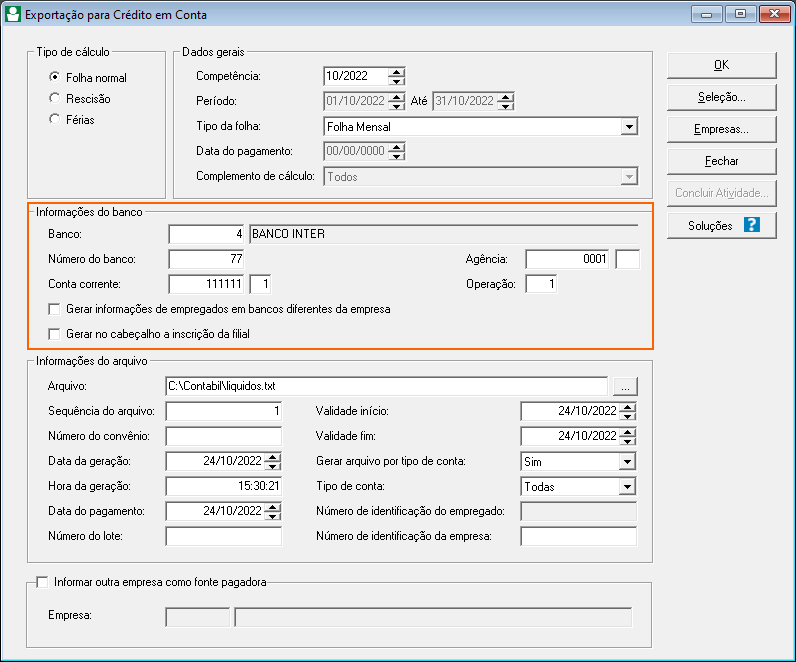Increase Data do pagamento in file info section
This screenshot has height=662, width=796.
click(273, 506)
